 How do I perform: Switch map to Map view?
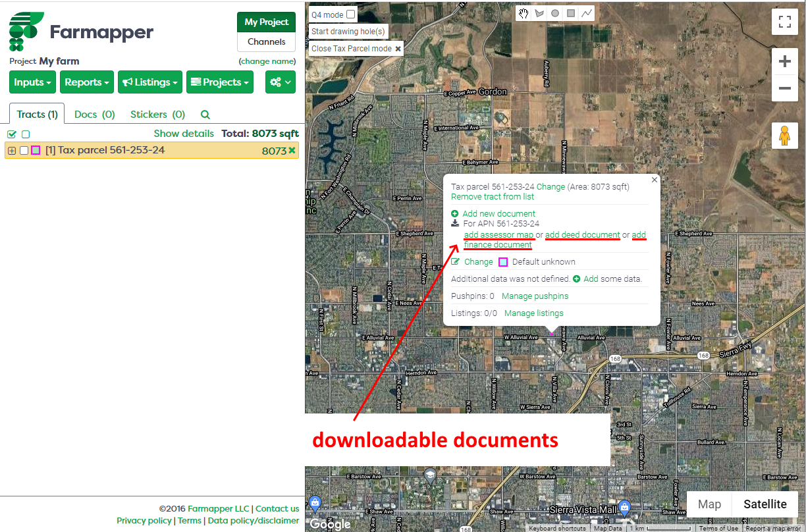pyautogui.click(x=709, y=504)
